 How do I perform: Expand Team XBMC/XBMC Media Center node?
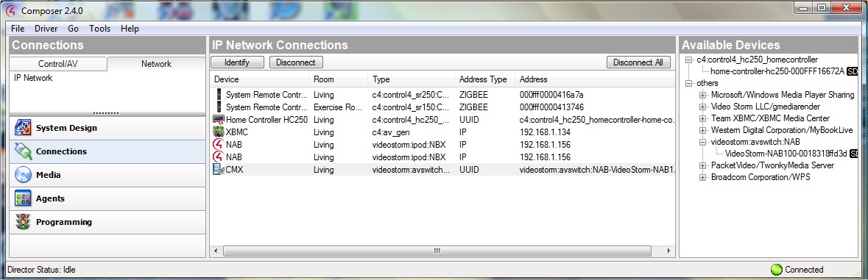coord(703,118)
